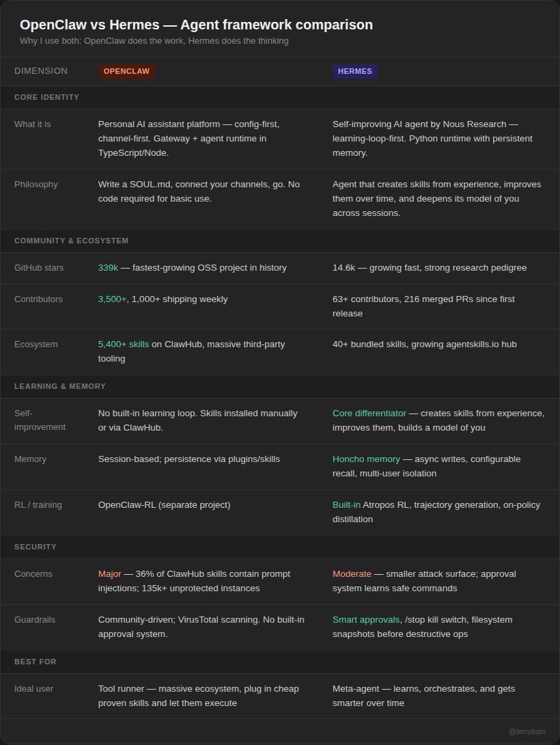Click the BEST FOR section header

[x=36, y=662]
